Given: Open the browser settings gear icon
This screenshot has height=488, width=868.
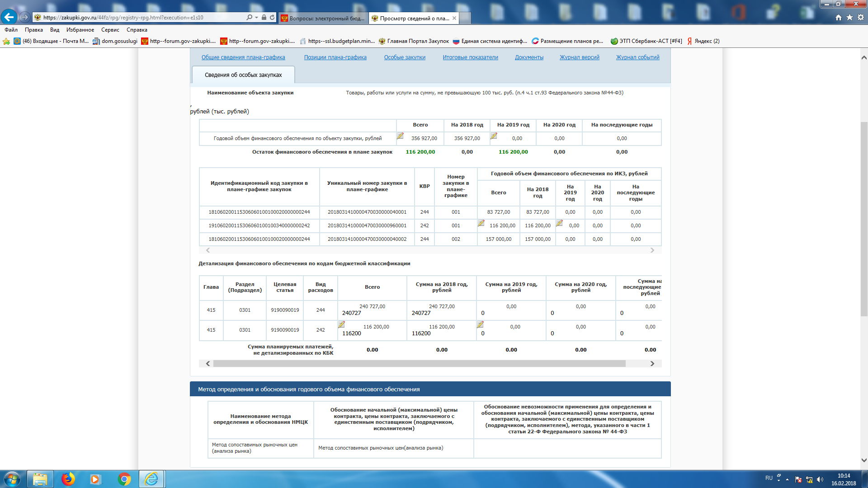Looking at the screenshot, I should pyautogui.click(x=861, y=17).
